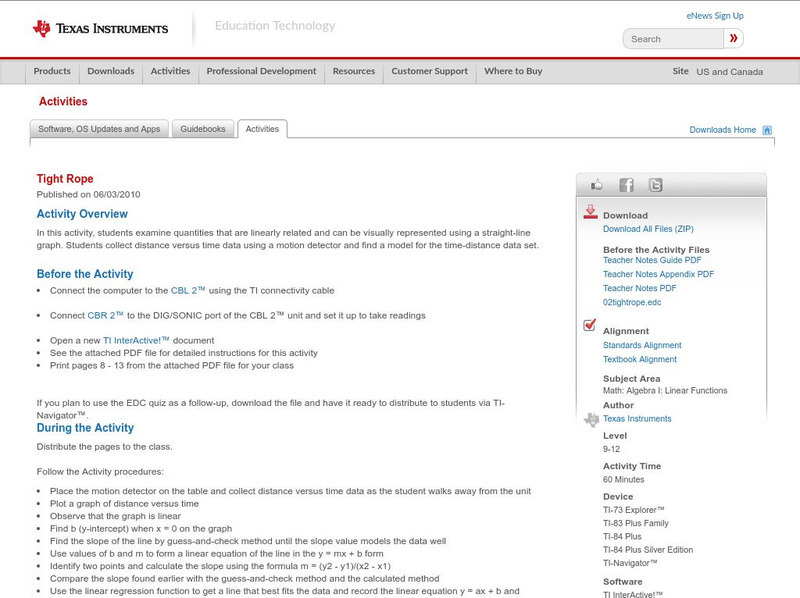800x598 pixels.
Task: Click 'Published on 06/03/2010' text
Action: [x=88, y=194]
